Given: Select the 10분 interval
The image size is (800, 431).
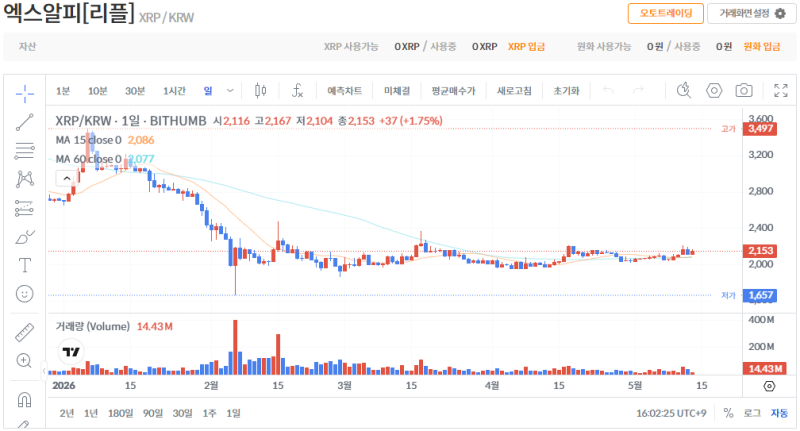Looking at the screenshot, I should click(97, 91).
